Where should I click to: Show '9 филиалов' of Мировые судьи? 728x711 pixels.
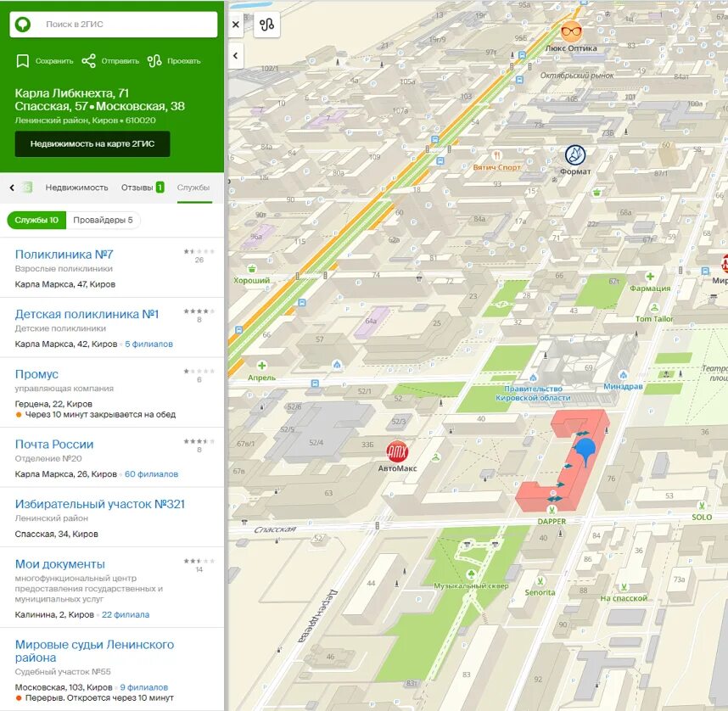click(x=144, y=687)
